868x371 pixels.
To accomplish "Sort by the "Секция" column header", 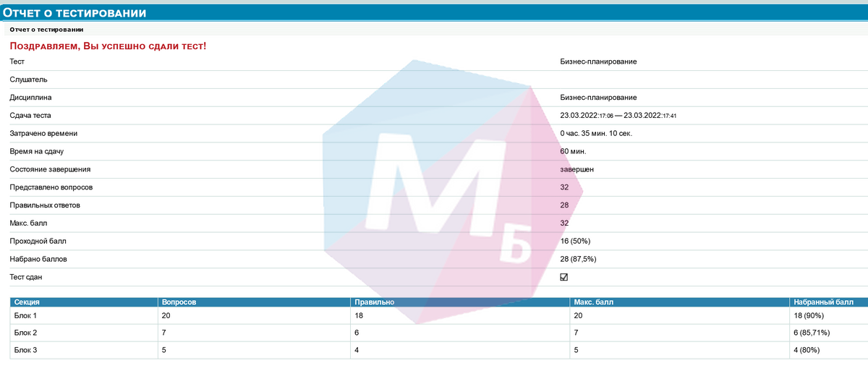I will [x=26, y=302].
